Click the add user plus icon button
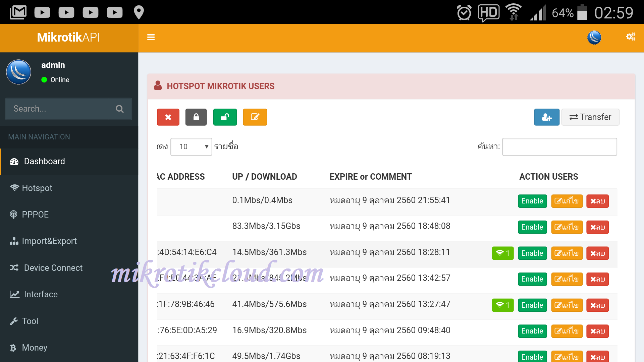This screenshot has width=644, height=362. pos(546,117)
